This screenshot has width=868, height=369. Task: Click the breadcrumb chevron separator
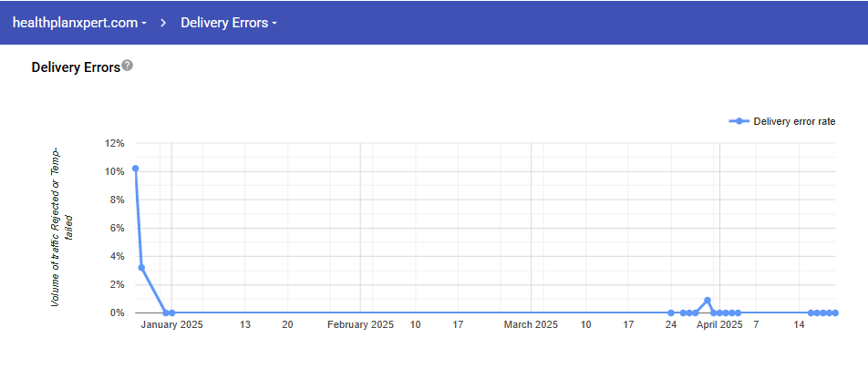pos(164,22)
